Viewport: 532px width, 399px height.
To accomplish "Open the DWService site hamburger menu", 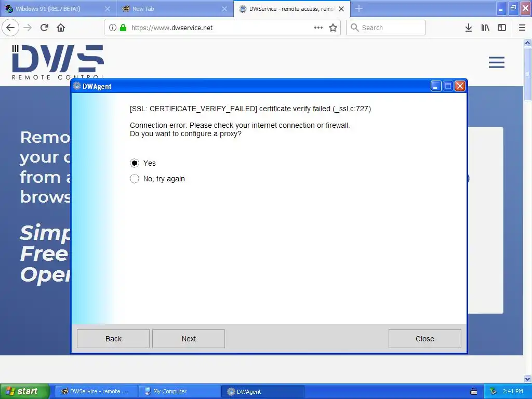I will tap(496, 62).
